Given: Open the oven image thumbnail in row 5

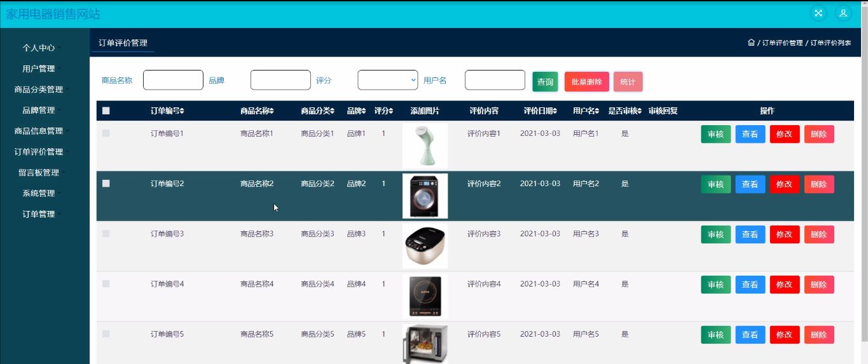Looking at the screenshot, I should 425,344.
